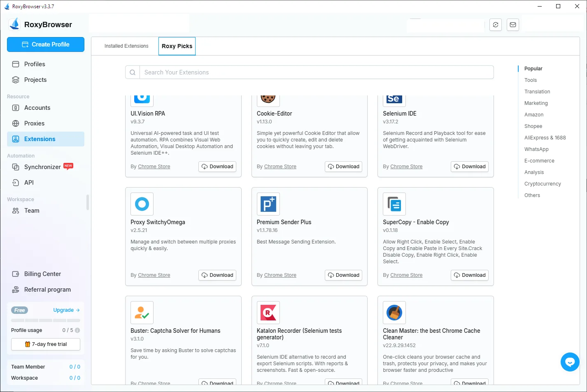The image size is (587, 392).
Task: Select Extensions in the sidebar
Action: pyautogui.click(x=46, y=139)
